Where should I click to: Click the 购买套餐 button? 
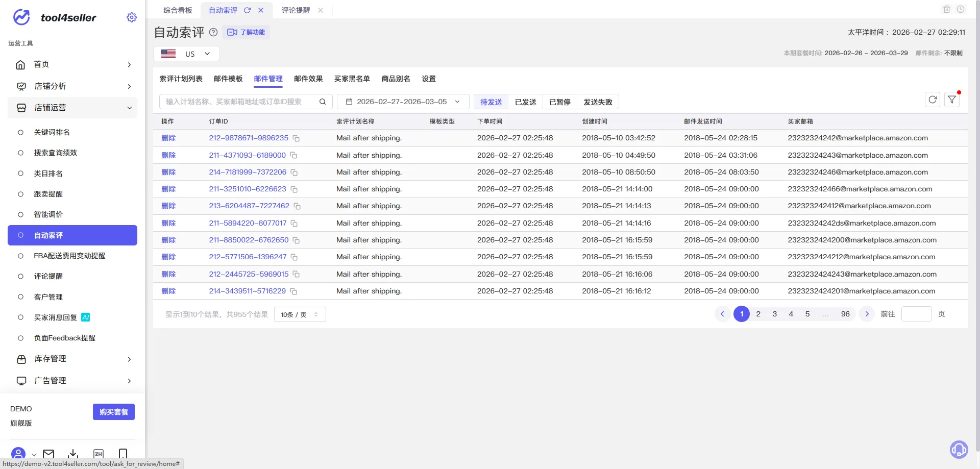(114, 412)
